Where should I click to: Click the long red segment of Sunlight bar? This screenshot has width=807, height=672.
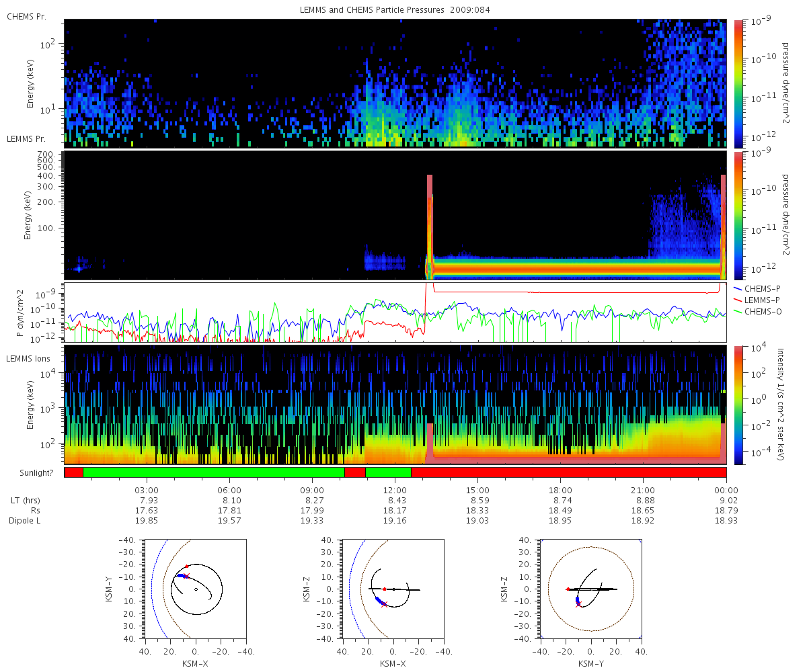pyautogui.click(x=569, y=472)
